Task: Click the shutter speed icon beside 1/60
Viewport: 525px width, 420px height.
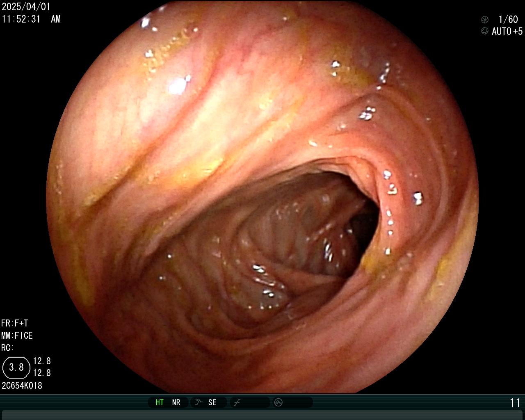Action: click(x=485, y=19)
